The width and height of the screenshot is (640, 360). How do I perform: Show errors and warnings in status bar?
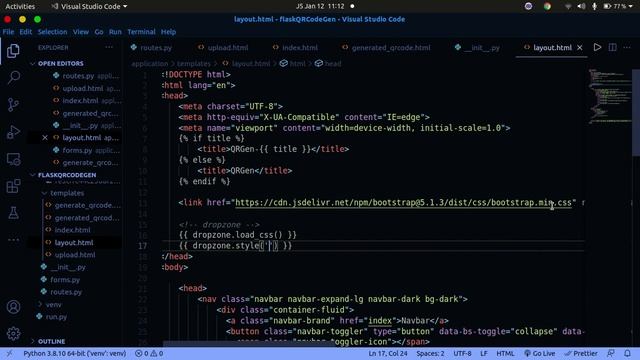click(149, 353)
